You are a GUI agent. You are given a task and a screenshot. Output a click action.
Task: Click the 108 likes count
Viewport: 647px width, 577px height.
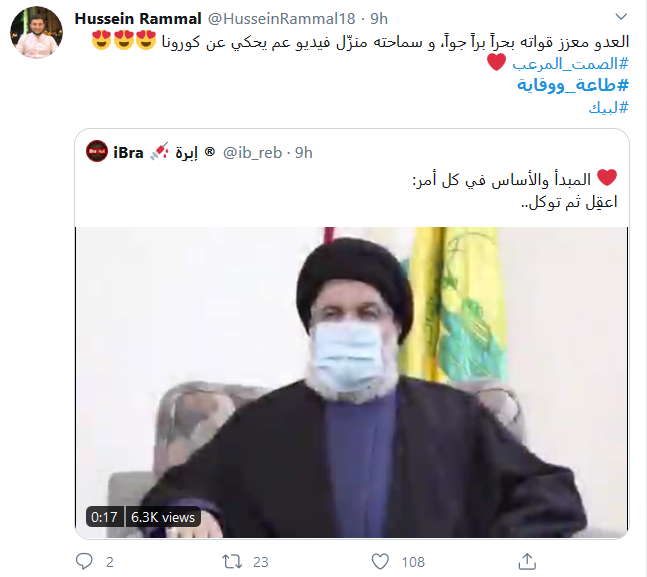tap(413, 562)
